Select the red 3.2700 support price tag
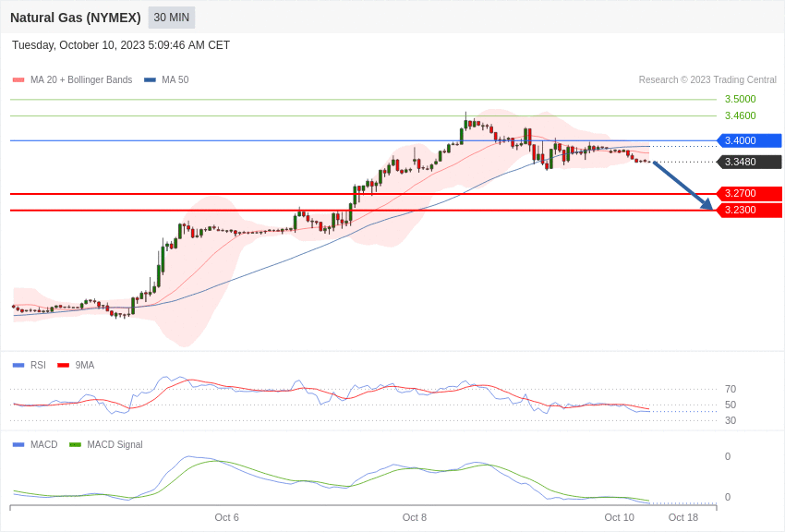785x532 pixels. click(x=749, y=193)
